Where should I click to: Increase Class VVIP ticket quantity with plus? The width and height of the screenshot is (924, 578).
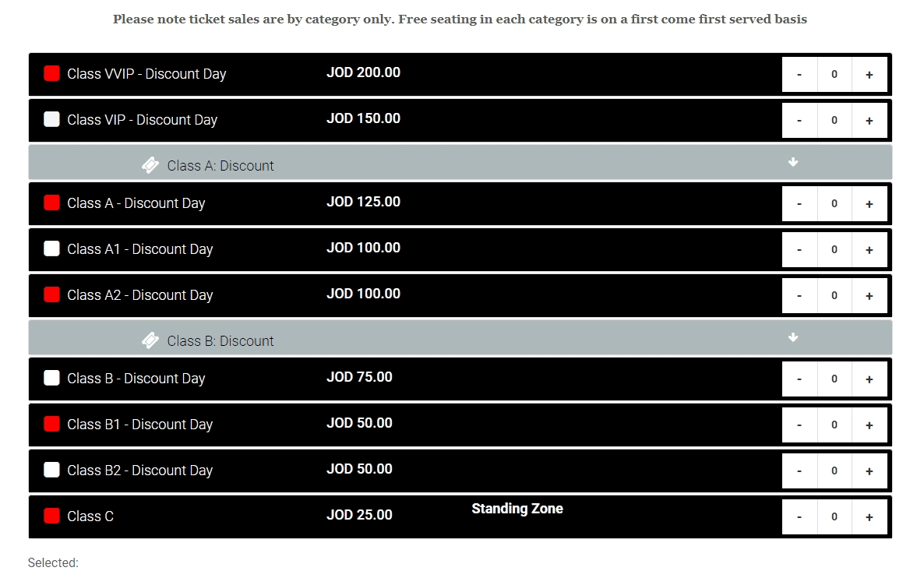point(869,75)
